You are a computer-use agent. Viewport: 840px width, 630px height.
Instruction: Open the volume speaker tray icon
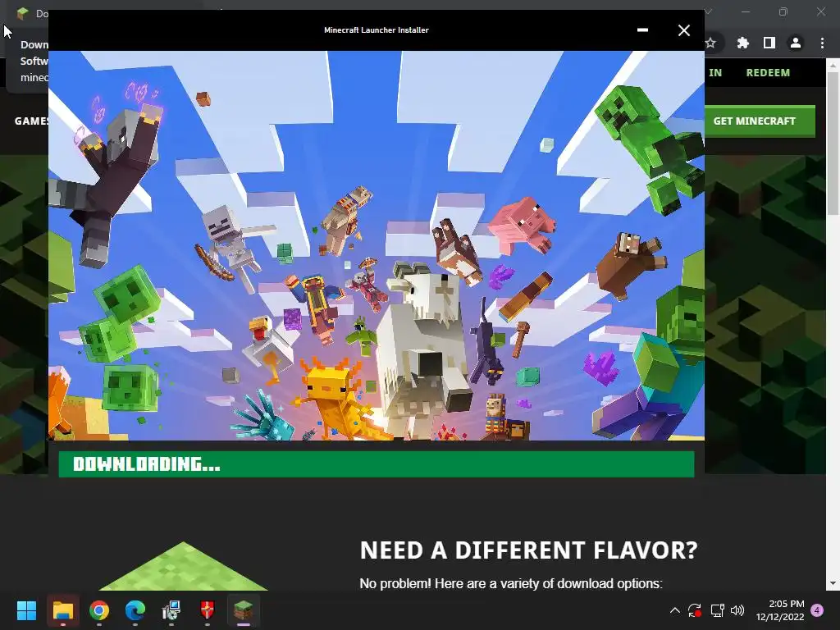point(737,610)
